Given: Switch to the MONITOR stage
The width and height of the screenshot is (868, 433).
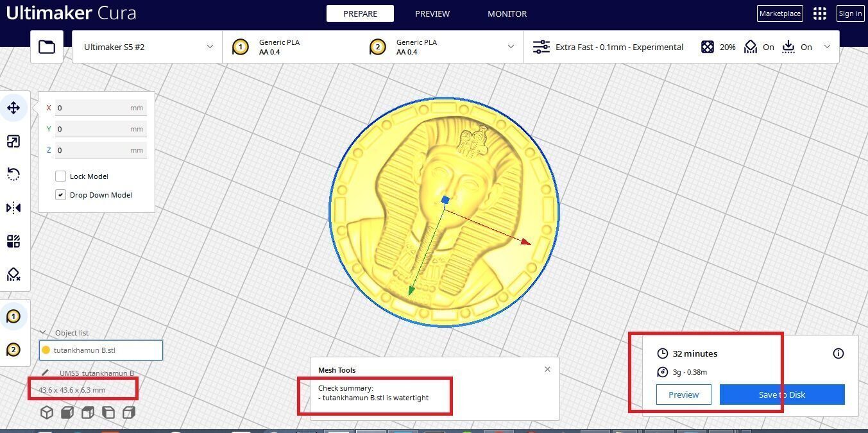Looking at the screenshot, I should (507, 13).
